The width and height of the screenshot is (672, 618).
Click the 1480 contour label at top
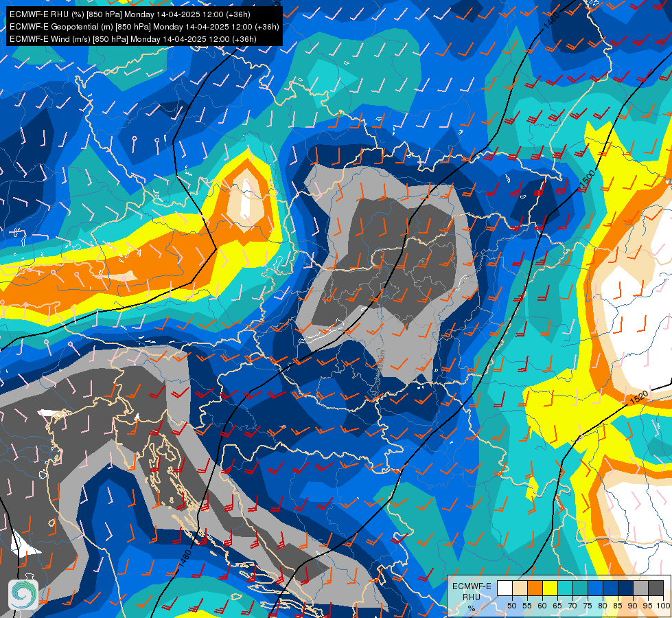pos(551,21)
